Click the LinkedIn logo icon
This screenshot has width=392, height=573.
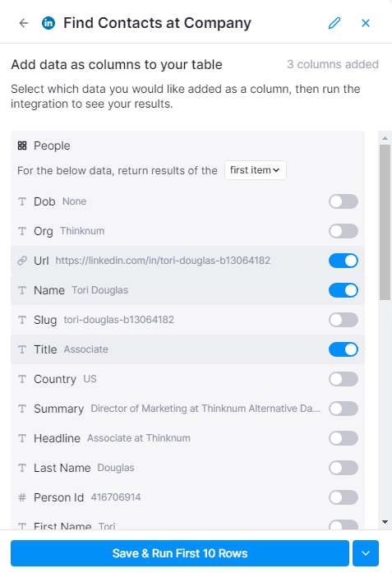(x=48, y=23)
